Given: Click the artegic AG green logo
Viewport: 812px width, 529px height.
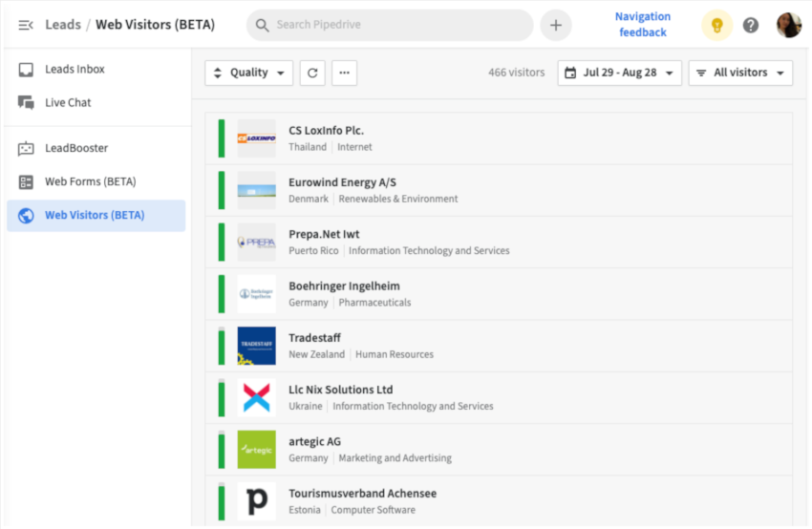Looking at the screenshot, I should coord(256,450).
